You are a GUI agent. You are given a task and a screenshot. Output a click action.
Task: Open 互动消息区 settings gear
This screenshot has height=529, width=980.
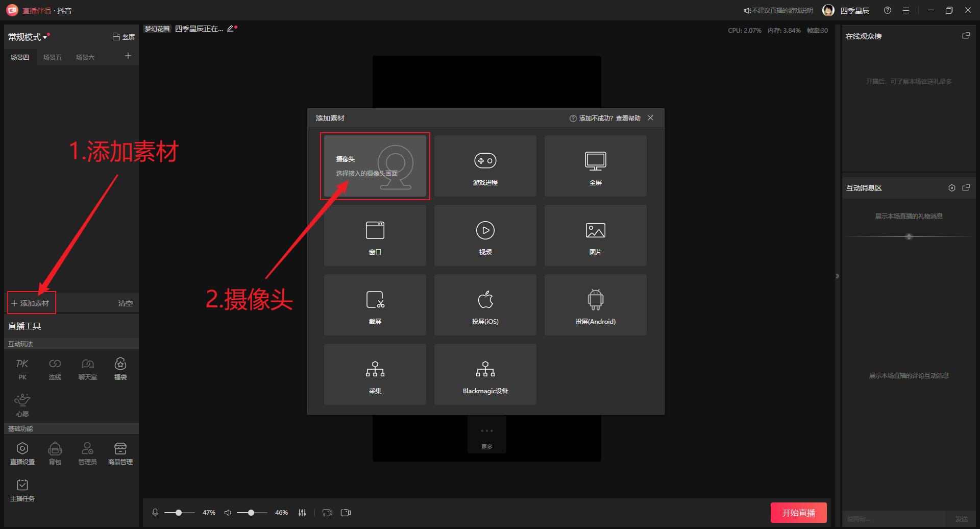tap(951, 188)
